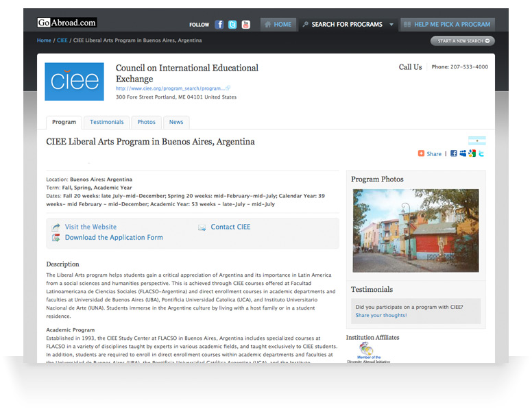
Task: Click Download the Application Form link
Action: [114, 238]
